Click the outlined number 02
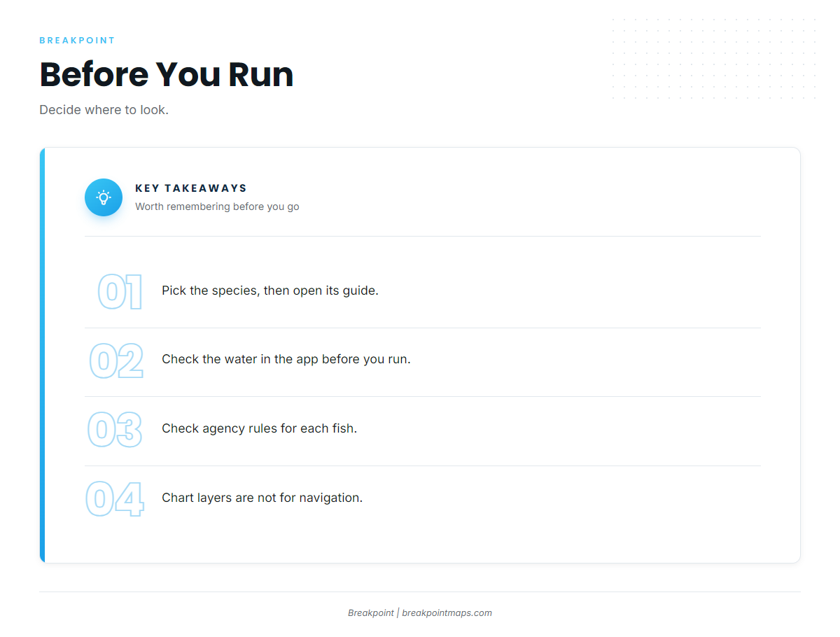The height and width of the screenshot is (637, 840). (116, 361)
